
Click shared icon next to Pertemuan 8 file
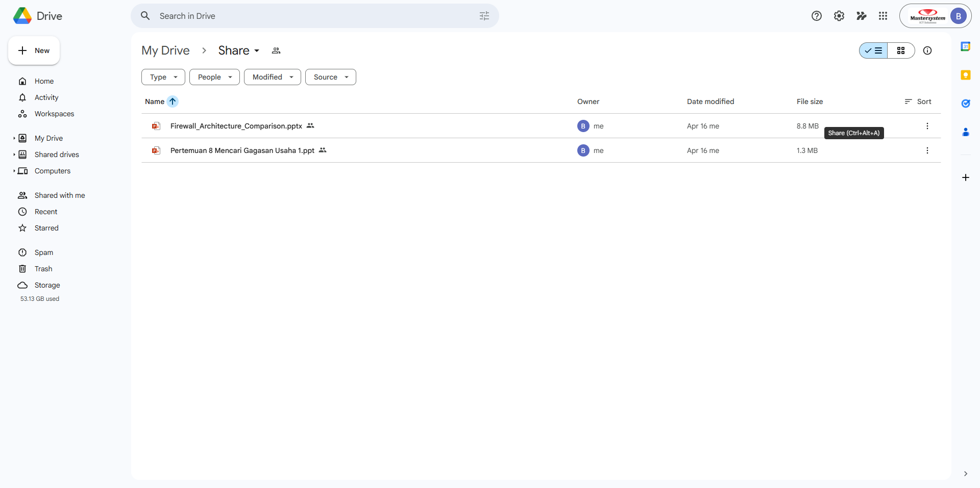[x=323, y=150]
